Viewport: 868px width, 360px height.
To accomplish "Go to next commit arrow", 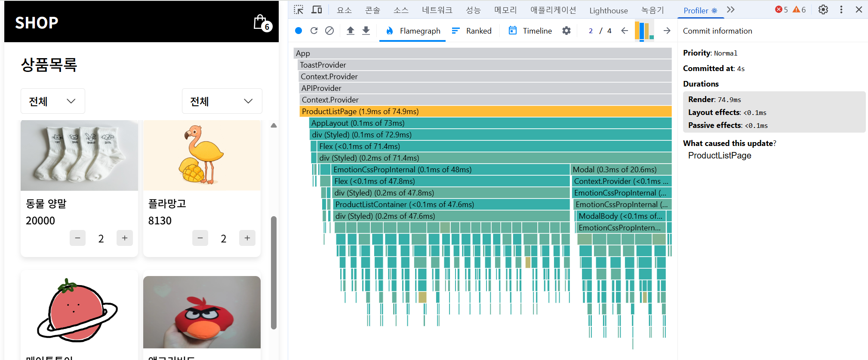I will tap(667, 31).
